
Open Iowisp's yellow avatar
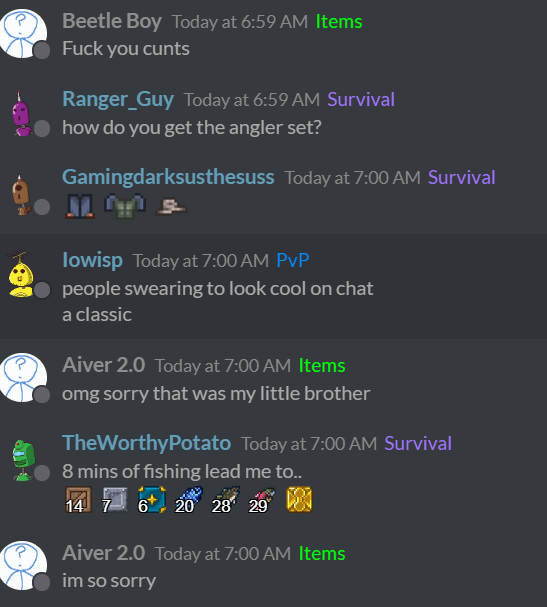(x=21, y=275)
